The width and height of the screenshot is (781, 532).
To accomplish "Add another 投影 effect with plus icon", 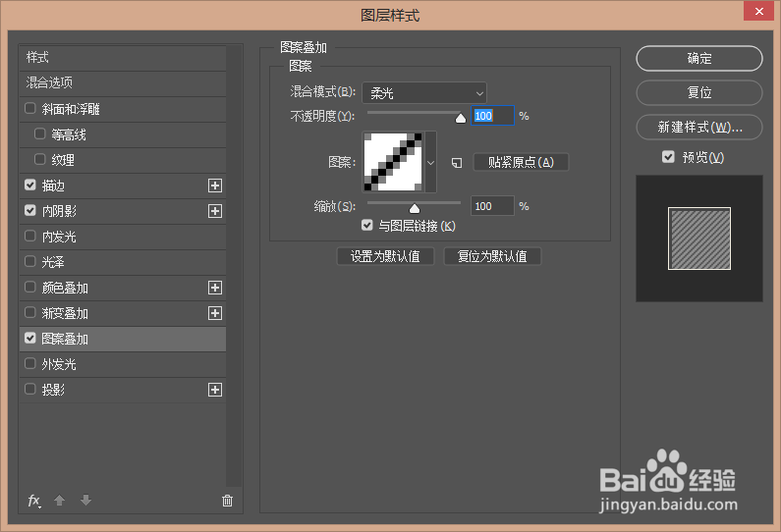I will (x=215, y=390).
